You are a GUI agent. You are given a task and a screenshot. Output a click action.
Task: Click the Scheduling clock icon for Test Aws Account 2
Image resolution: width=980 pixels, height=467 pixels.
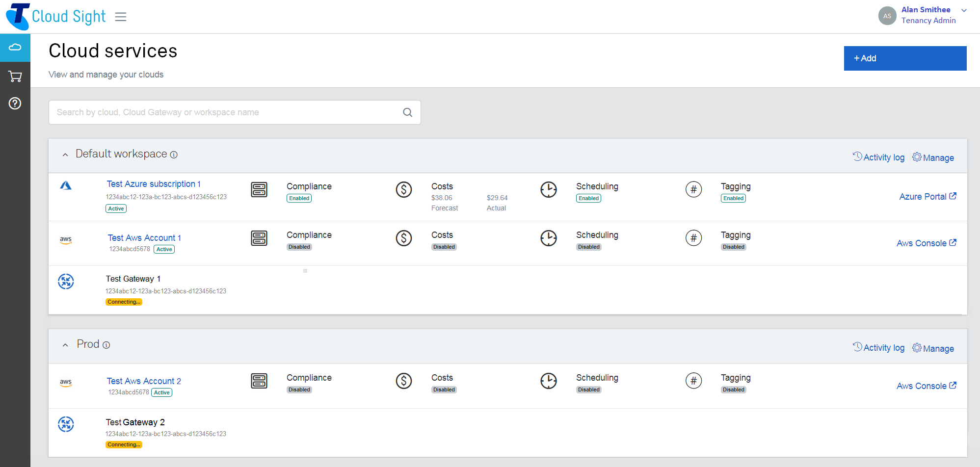click(x=549, y=381)
